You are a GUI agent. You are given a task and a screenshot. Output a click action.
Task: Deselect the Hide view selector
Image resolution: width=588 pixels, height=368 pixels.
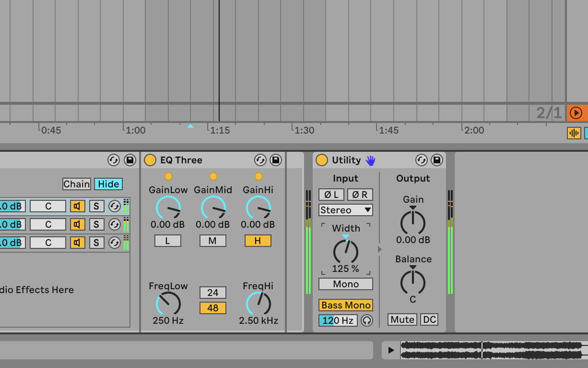coord(108,184)
